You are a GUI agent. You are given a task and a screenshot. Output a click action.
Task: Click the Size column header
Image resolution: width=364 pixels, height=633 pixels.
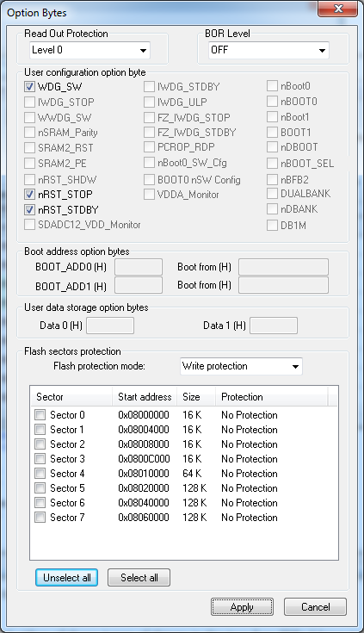pyautogui.click(x=196, y=397)
